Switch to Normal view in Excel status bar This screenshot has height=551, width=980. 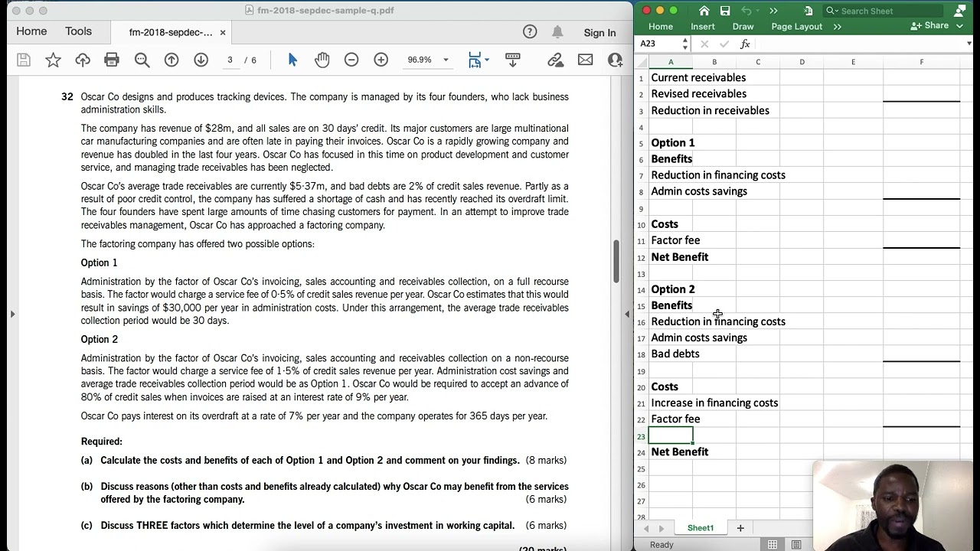coord(773,544)
